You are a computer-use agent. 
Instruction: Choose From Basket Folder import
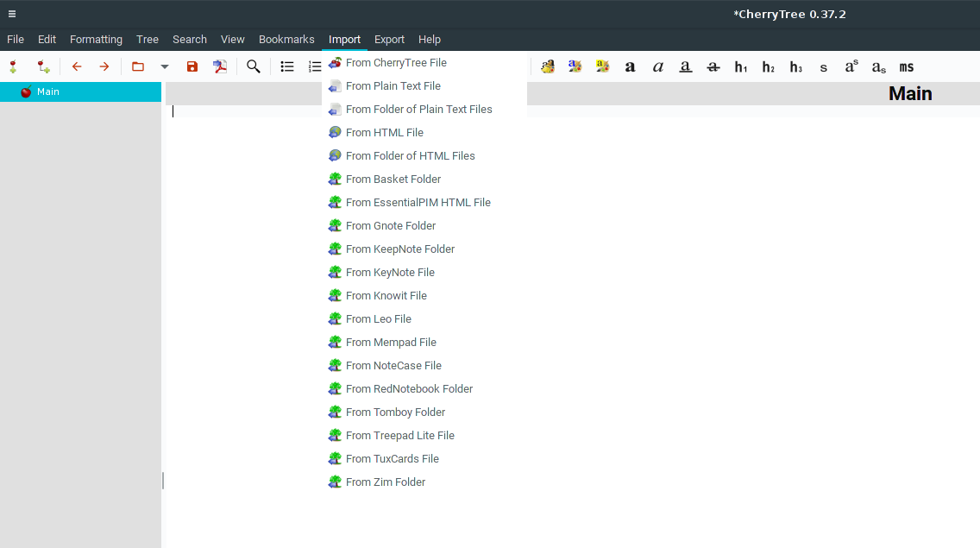pyautogui.click(x=424, y=179)
